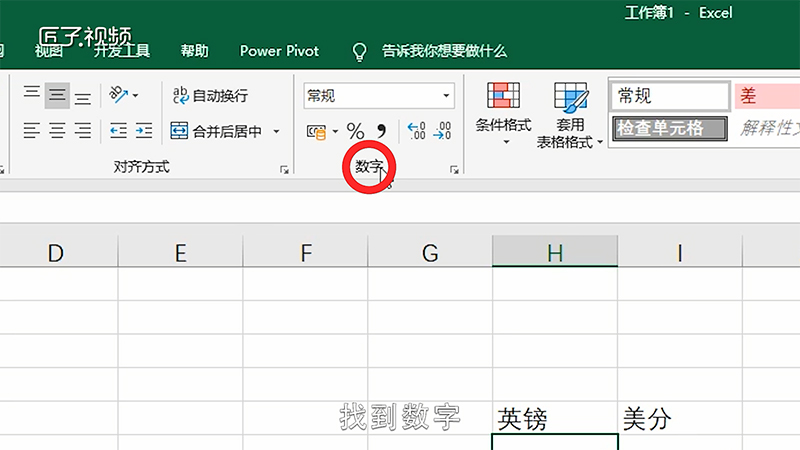Image resolution: width=800 pixels, height=450 pixels.
Task: Click the top align icon
Action: (x=32, y=96)
